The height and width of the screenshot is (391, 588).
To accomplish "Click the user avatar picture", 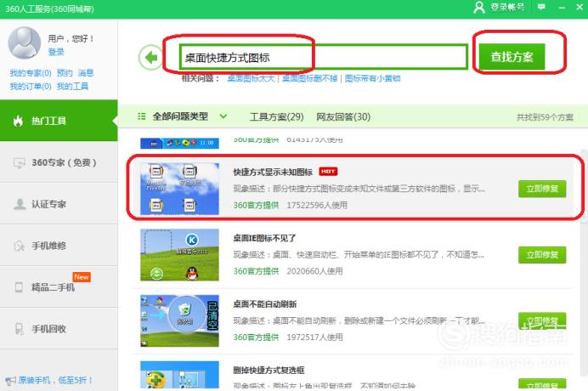I will [x=25, y=42].
